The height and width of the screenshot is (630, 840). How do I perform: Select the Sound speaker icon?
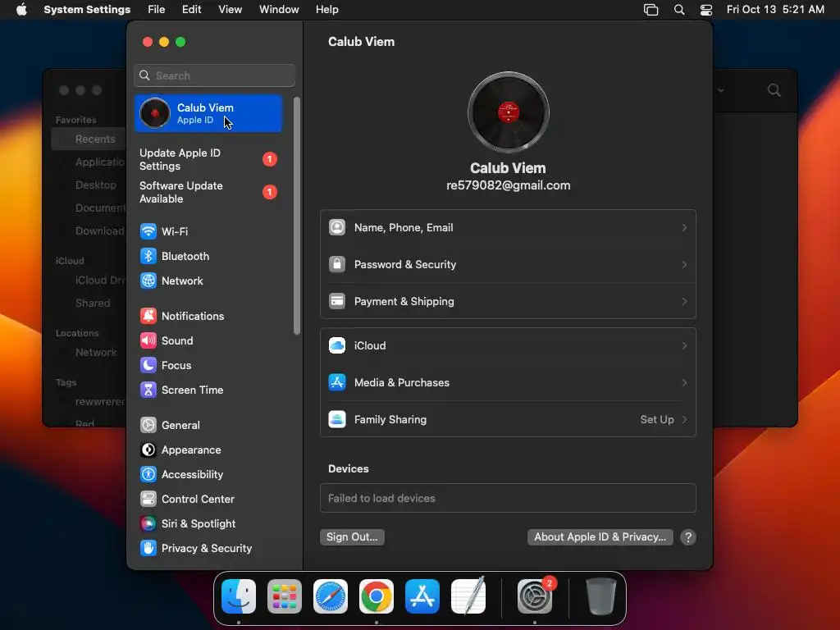(148, 340)
